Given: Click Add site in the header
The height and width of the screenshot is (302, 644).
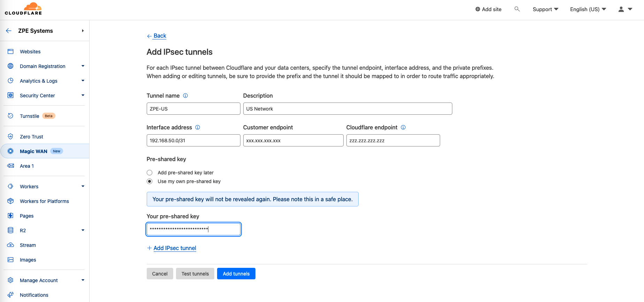Looking at the screenshot, I should tap(488, 9).
